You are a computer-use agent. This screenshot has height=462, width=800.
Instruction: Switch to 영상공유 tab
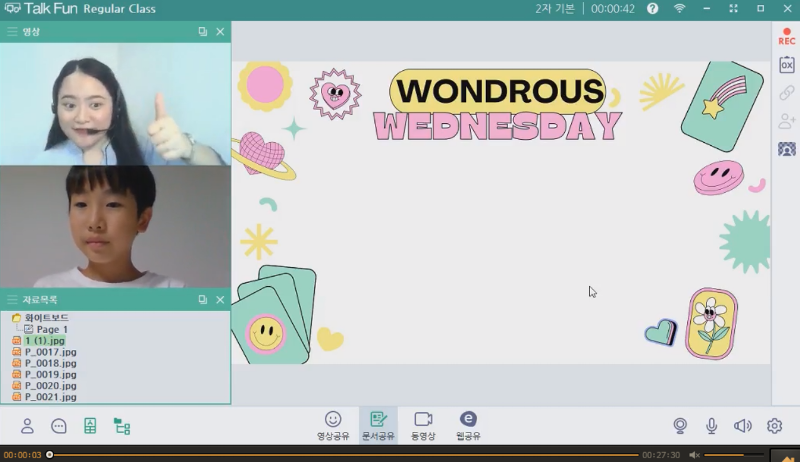tap(333, 425)
